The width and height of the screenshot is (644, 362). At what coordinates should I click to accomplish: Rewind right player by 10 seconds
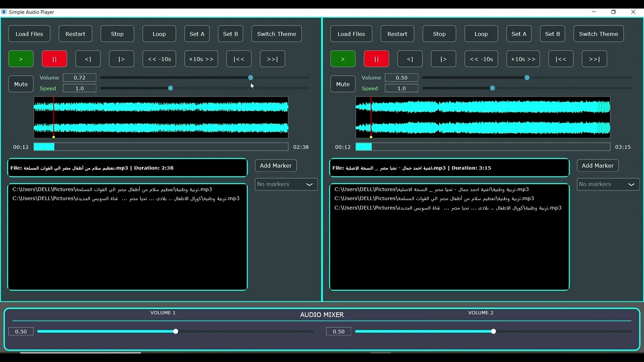[481, 59]
